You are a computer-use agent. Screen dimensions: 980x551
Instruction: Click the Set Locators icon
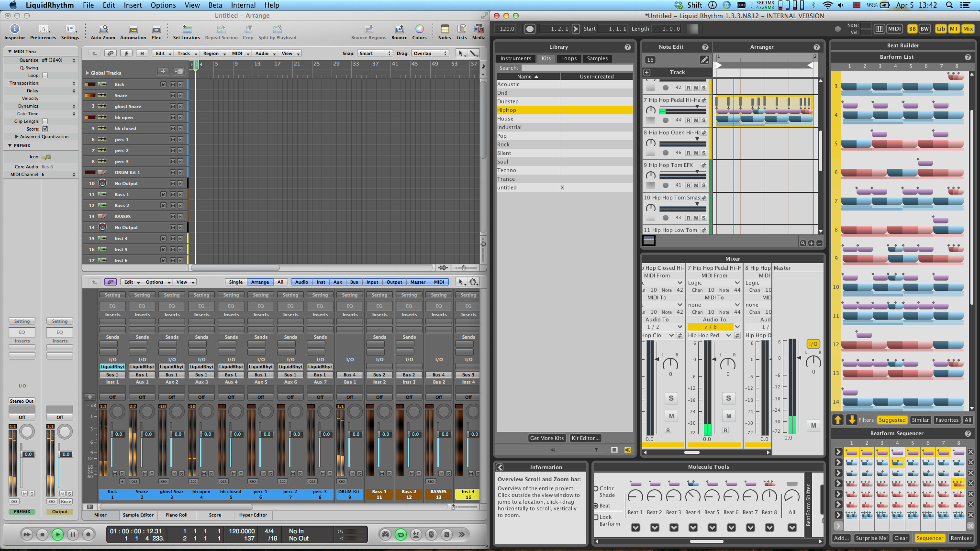[187, 30]
